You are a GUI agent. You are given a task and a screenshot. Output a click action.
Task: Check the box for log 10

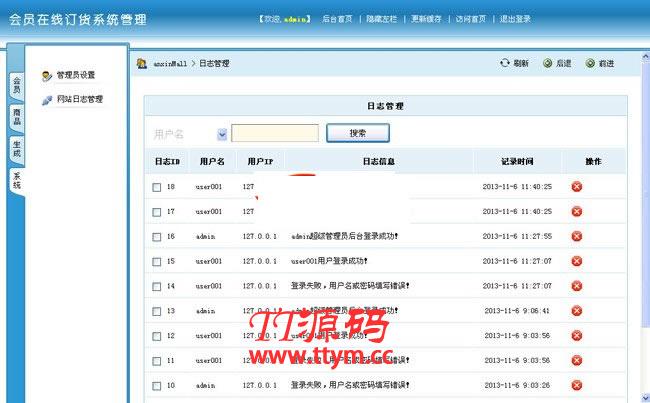coord(157,386)
